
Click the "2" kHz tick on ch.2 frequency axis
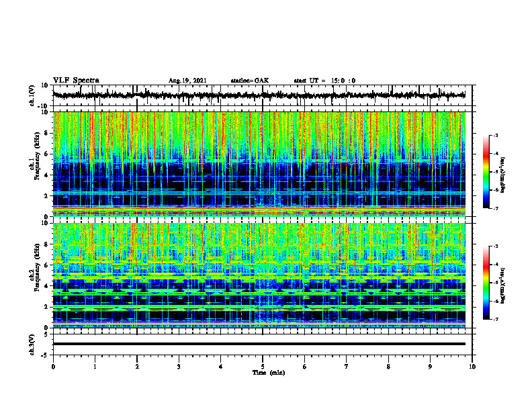point(47,307)
